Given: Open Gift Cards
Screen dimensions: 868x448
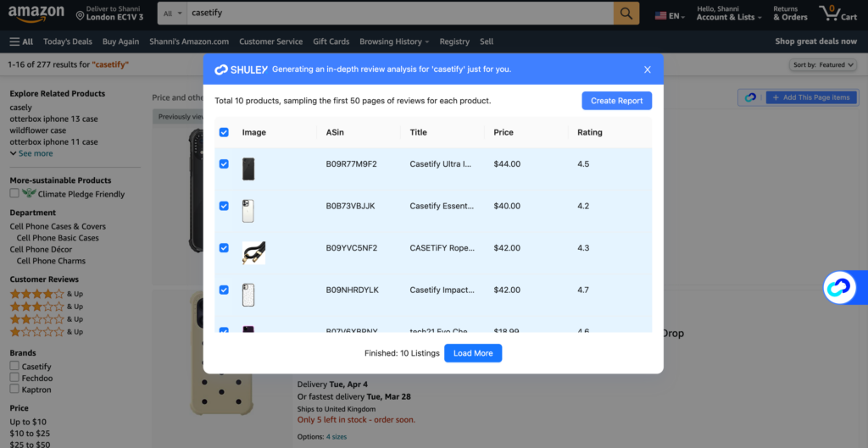Looking at the screenshot, I should pos(331,41).
